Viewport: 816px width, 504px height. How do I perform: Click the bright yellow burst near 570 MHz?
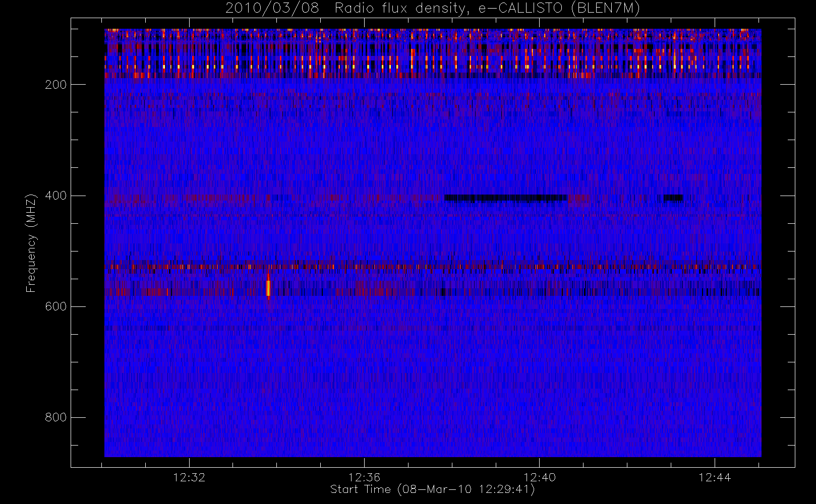[x=268, y=288]
